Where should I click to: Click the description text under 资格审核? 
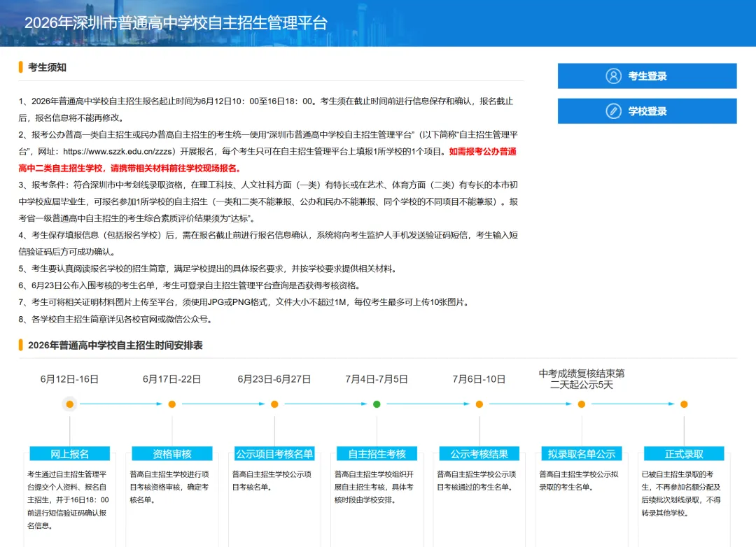click(169, 487)
